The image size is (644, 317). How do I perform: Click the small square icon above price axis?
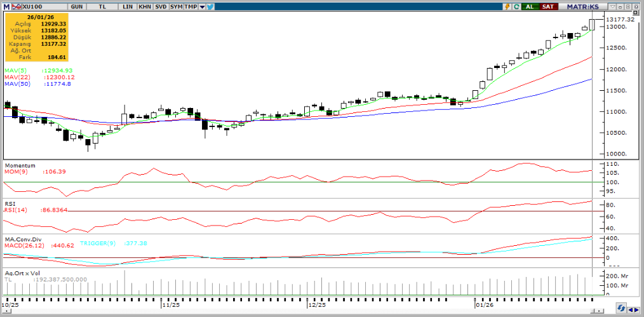click(x=636, y=12)
